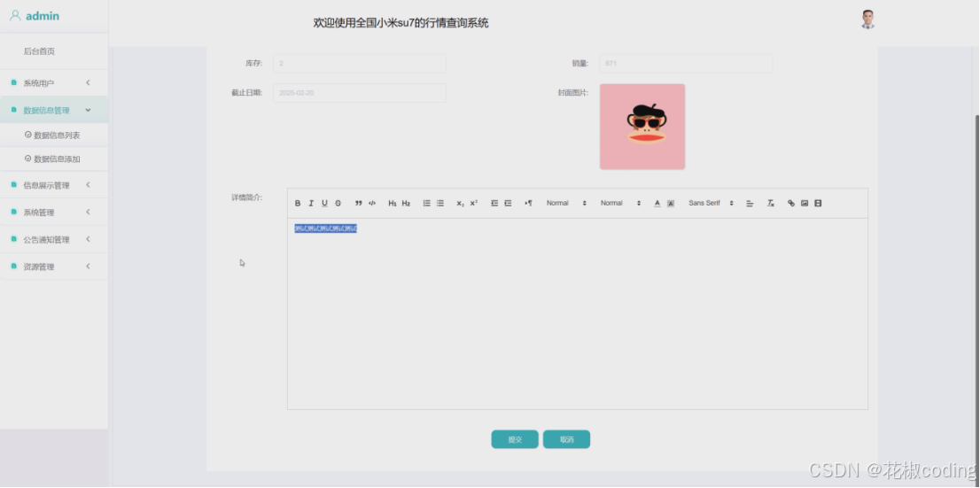The image size is (980, 488).
Task: Toggle bold formatting in the editor
Action: (298, 203)
